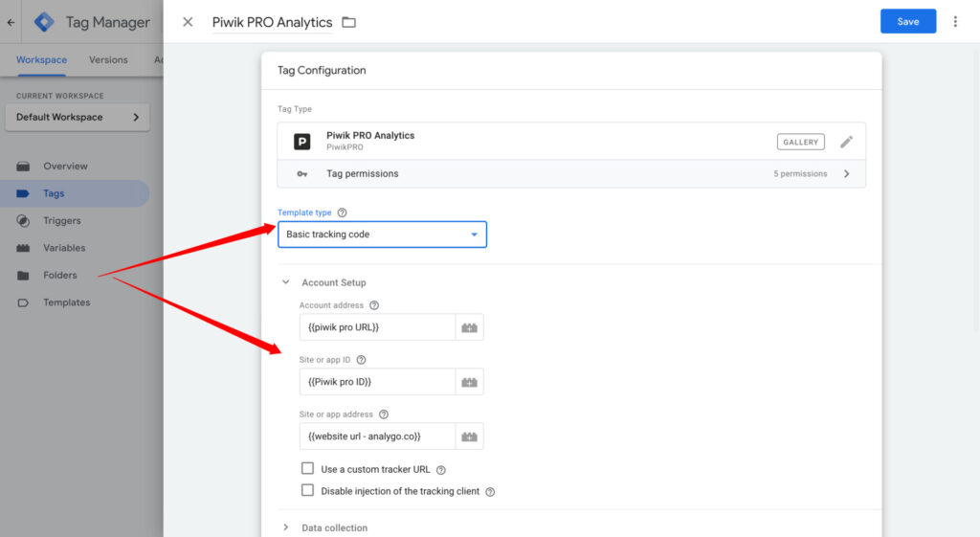
Task: Switch to the Versions tab
Action: point(108,59)
